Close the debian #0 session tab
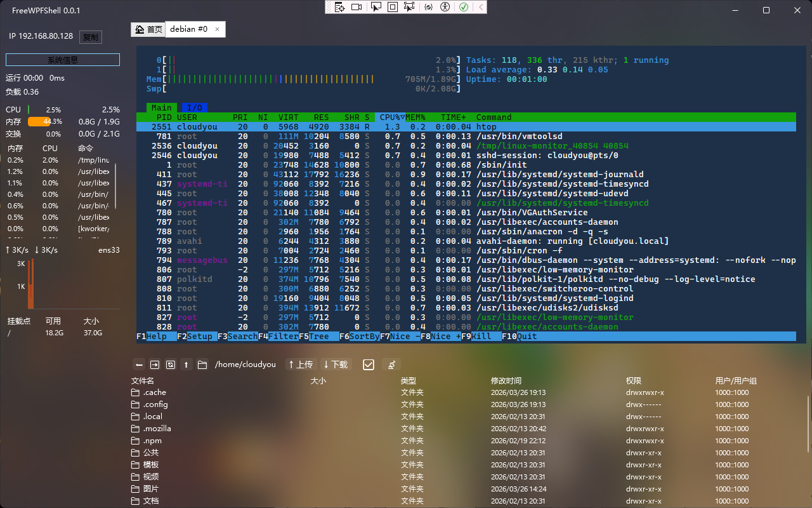The image size is (812, 508). (217, 29)
